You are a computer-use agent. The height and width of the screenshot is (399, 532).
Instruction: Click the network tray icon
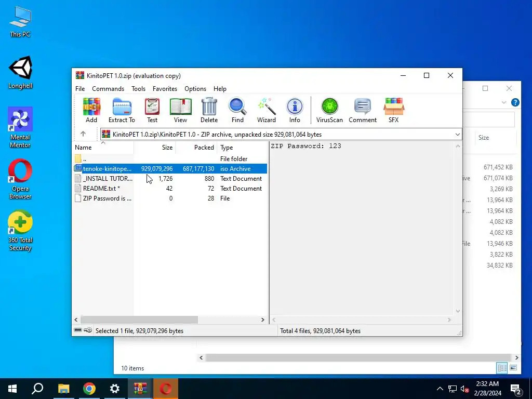[453, 389]
